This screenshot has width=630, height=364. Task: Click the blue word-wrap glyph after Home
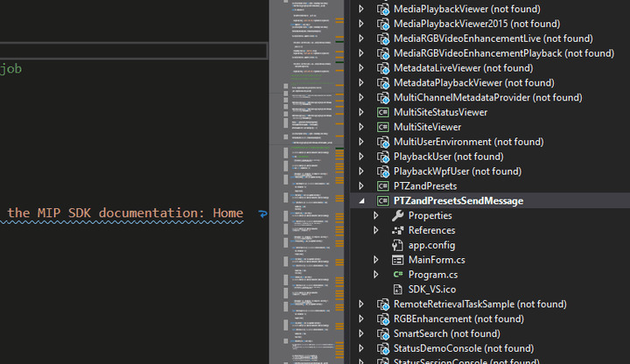[262, 213]
